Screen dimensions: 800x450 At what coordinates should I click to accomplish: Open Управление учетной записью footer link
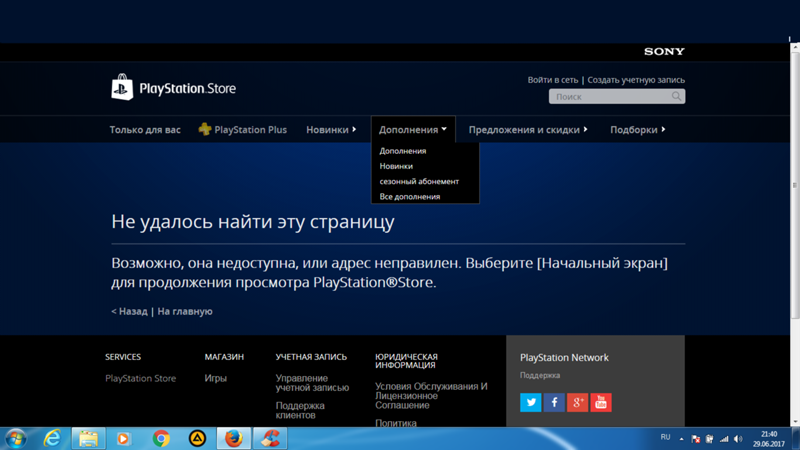312,383
